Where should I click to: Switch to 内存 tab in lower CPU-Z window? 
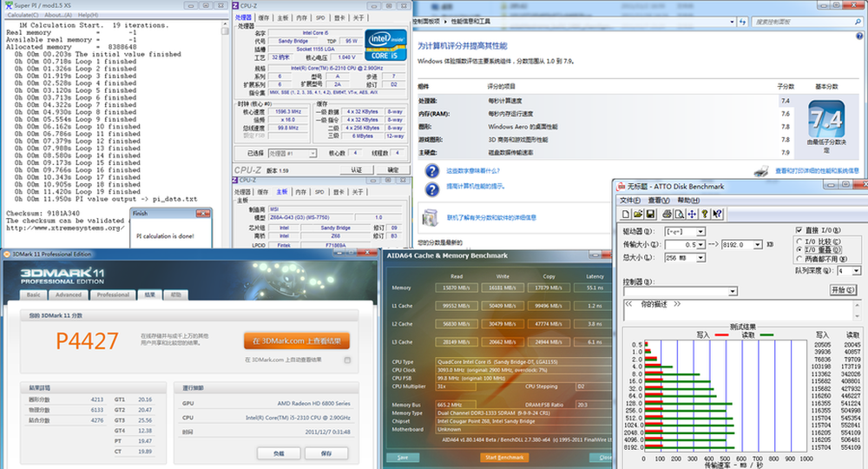[x=300, y=192]
